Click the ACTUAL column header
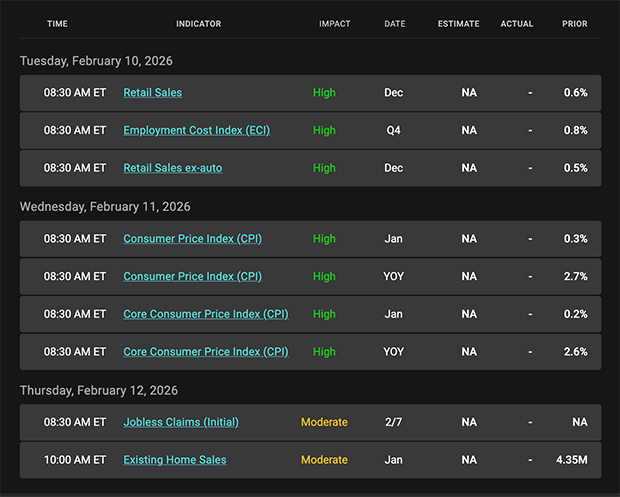The width and height of the screenshot is (620, 497). coord(517,24)
